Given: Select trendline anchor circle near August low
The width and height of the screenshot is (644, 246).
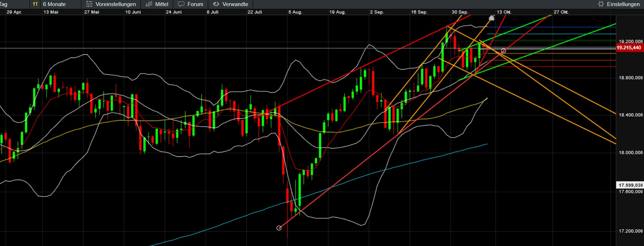Looking at the screenshot, I should [279, 228].
